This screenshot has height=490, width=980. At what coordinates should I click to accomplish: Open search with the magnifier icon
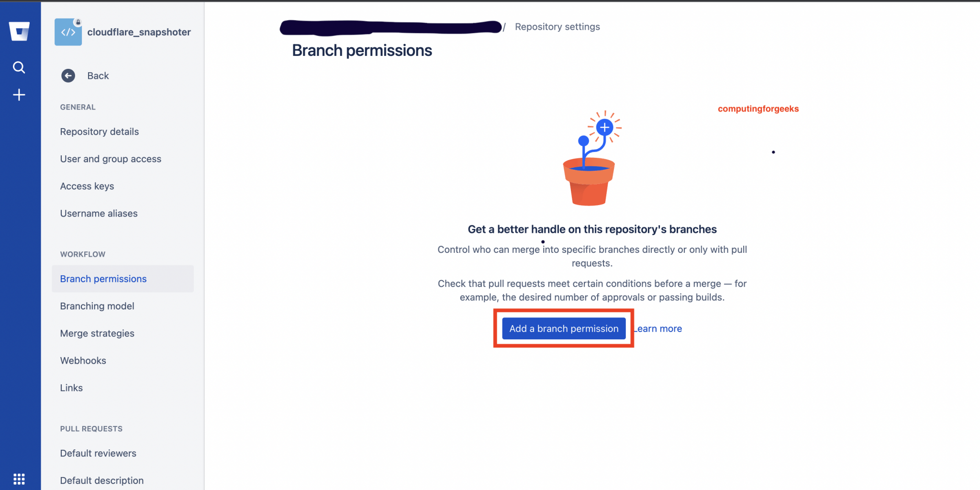click(19, 67)
